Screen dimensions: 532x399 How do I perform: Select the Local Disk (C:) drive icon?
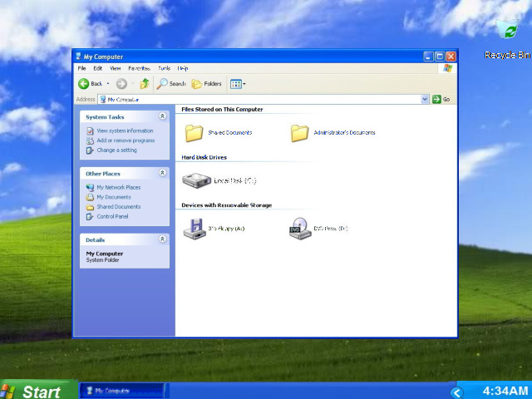tap(196, 180)
